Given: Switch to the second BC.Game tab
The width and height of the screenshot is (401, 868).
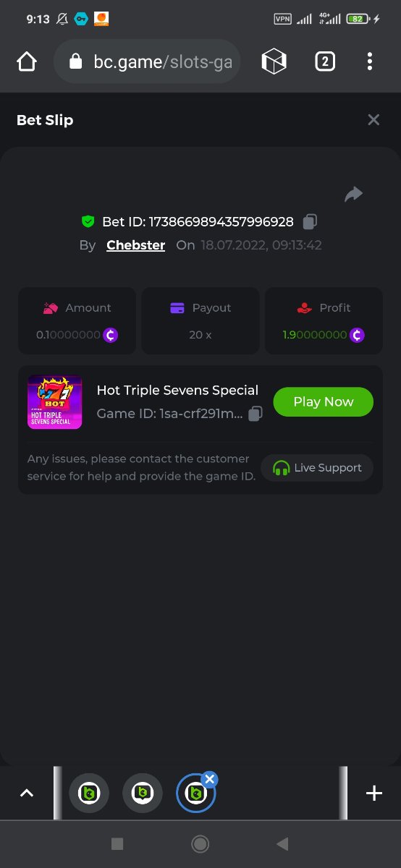Looking at the screenshot, I should click(x=143, y=793).
